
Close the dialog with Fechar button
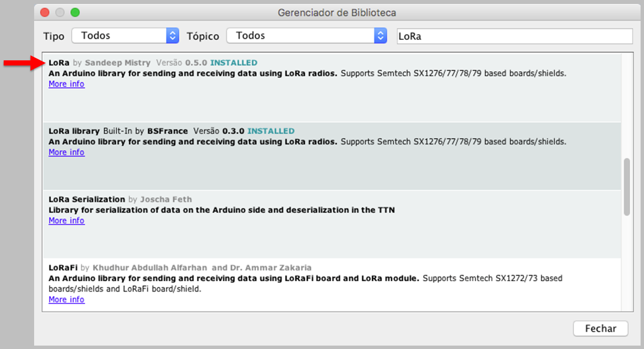tap(600, 329)
